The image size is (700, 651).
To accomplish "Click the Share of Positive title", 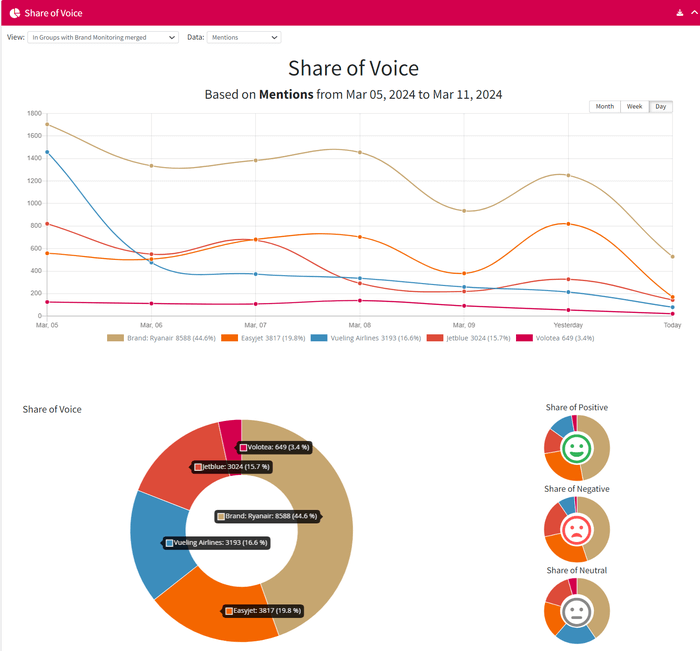I will 577,407.
